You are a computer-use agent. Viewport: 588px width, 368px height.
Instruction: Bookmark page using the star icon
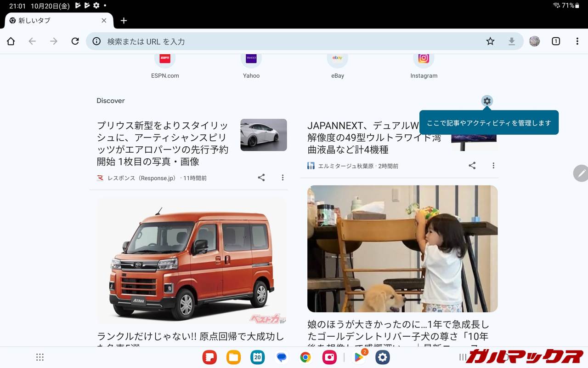click(x=490, y=41)
